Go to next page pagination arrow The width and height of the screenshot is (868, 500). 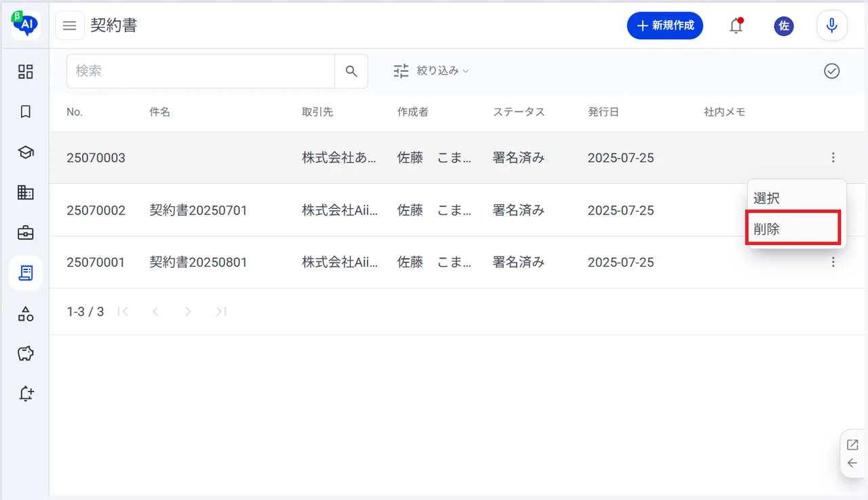(188, 311)
